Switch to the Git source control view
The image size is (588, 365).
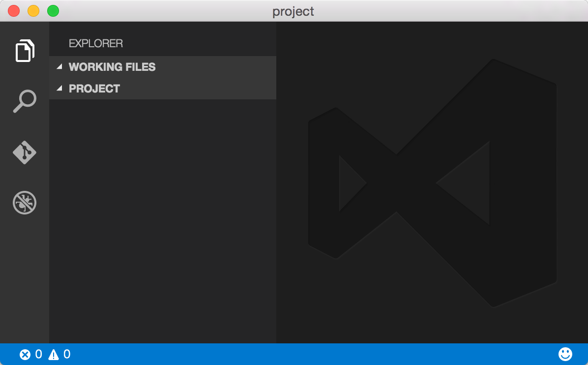25,152
